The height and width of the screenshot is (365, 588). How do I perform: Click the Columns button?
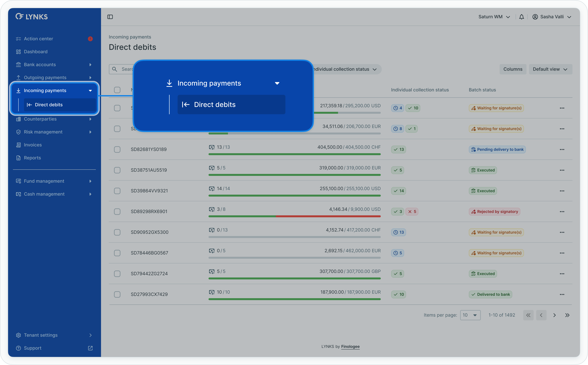click(x=513, y=69)
